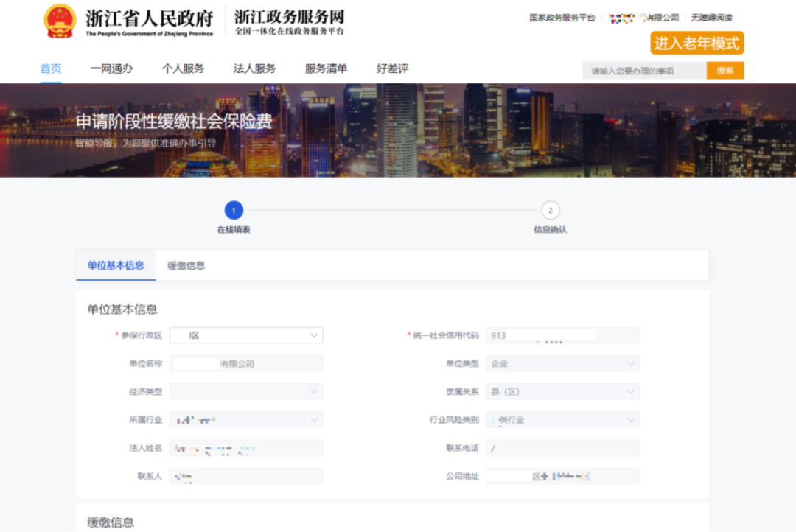The width and height of the screenshot is (796, 532).
Task: Open the 参保行政区 dropdown
Action: 246,335
